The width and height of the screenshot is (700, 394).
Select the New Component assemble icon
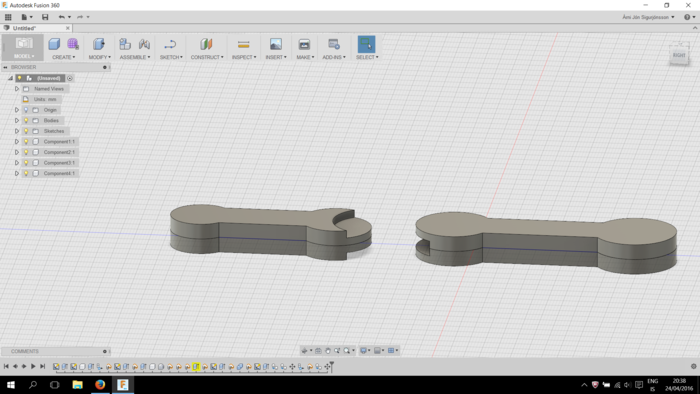125,44
